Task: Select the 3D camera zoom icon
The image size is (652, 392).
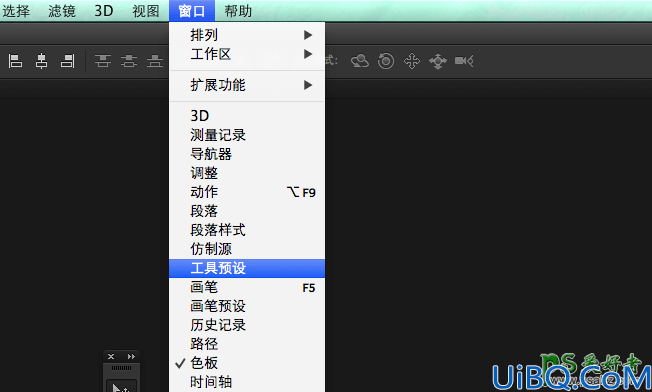Action: (464, 61)
